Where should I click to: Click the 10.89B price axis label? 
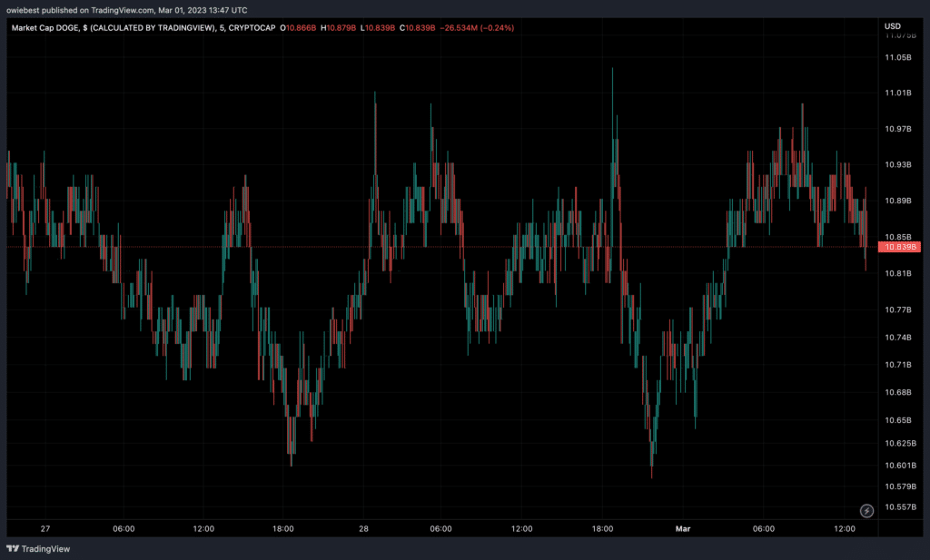tap(898, 201)
